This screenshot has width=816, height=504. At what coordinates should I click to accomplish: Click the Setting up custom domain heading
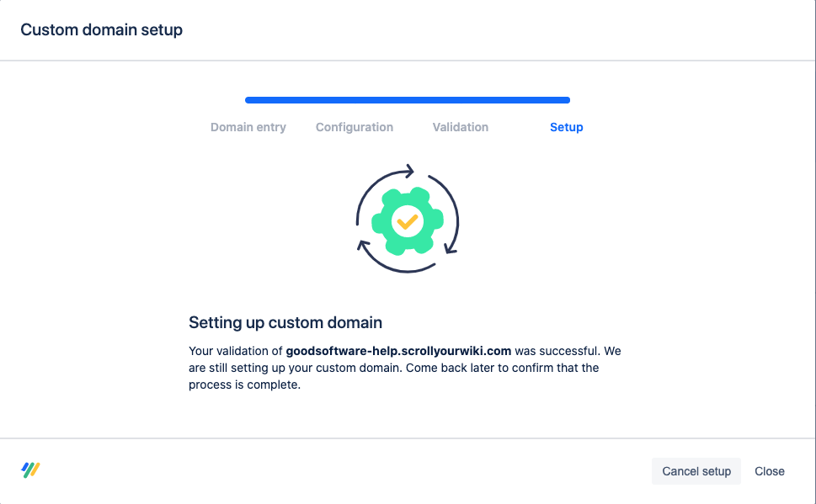click(285, 322)
